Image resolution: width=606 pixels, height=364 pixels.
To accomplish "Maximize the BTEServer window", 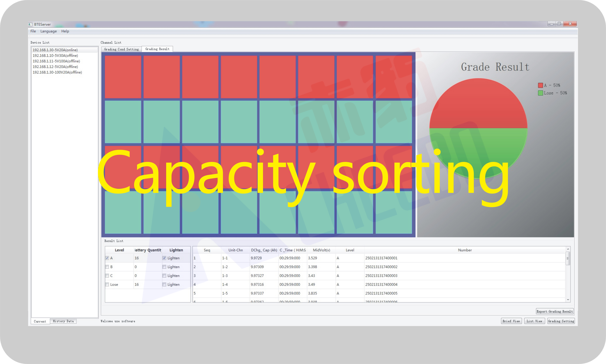I will [559, 24].
